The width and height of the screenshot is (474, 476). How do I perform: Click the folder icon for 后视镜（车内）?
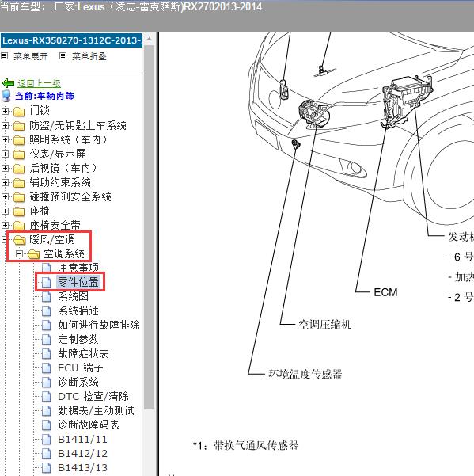pos(19,168)
